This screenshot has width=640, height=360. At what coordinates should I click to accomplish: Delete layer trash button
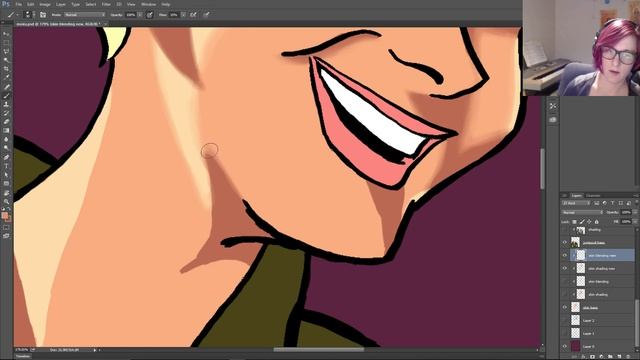point(629,357)
